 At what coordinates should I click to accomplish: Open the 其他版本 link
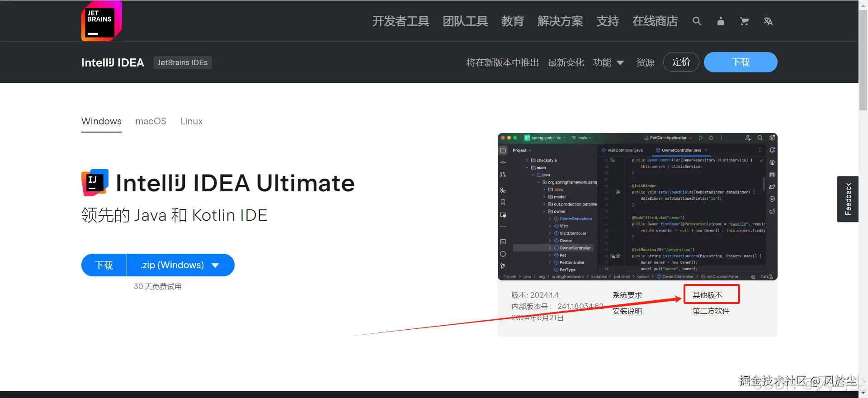(x=708, y=295)
